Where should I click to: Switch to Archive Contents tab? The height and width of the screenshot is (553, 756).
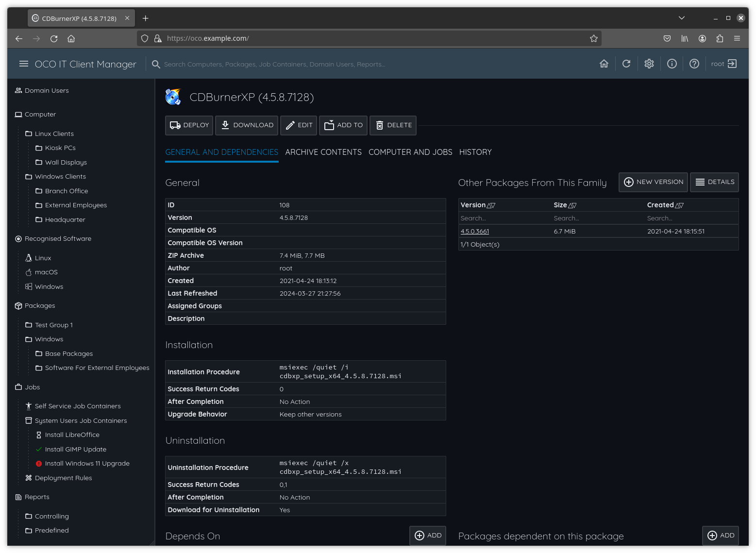pos(323,152)
